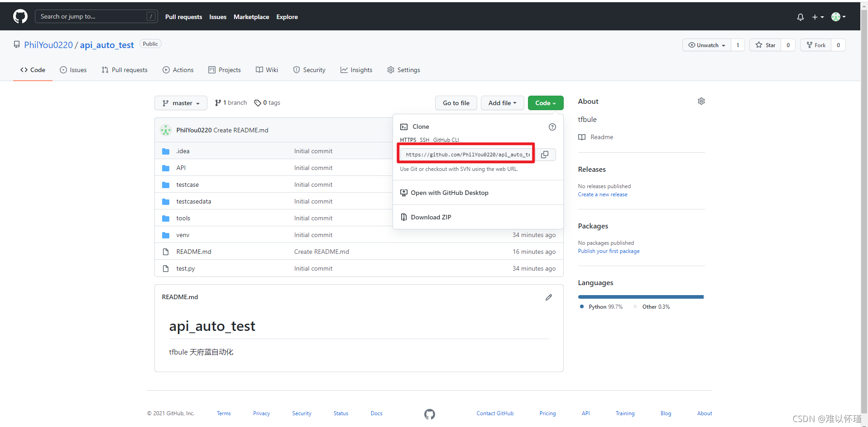Click the test.py file icon
868x427 pixels.
coord(166,268)
